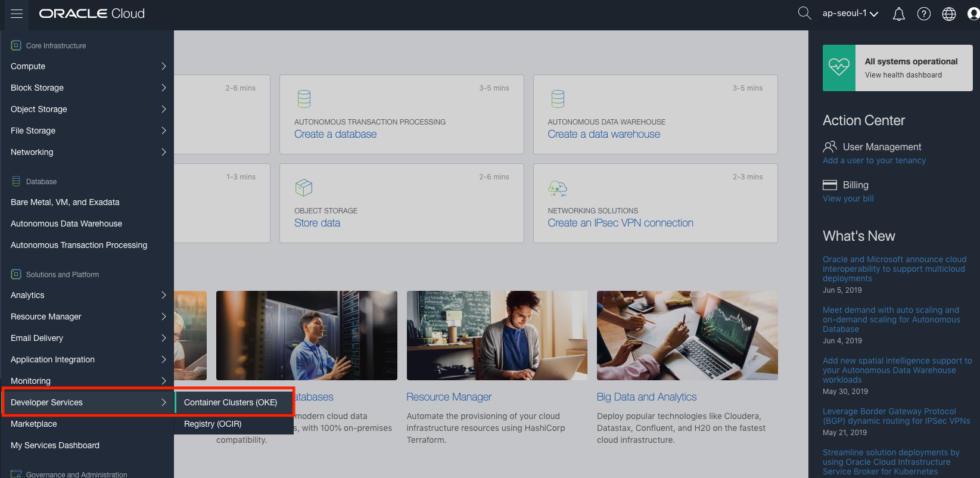Open the Resource Manager solution link
980x478 pixels.
pos(449,397)
